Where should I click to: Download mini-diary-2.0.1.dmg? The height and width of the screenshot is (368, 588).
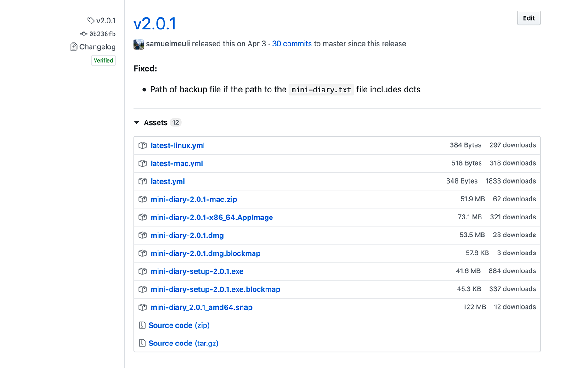(x=187, y=235)
